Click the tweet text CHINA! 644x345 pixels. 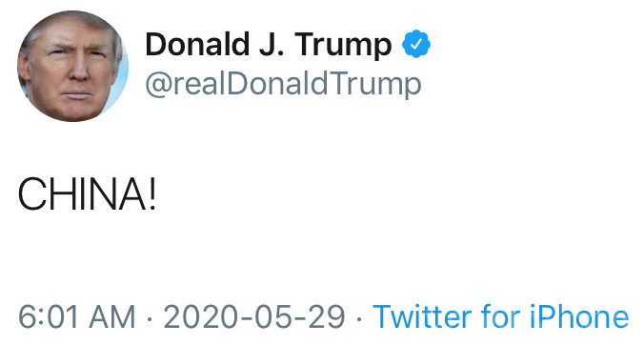click(x=87, y=193)
